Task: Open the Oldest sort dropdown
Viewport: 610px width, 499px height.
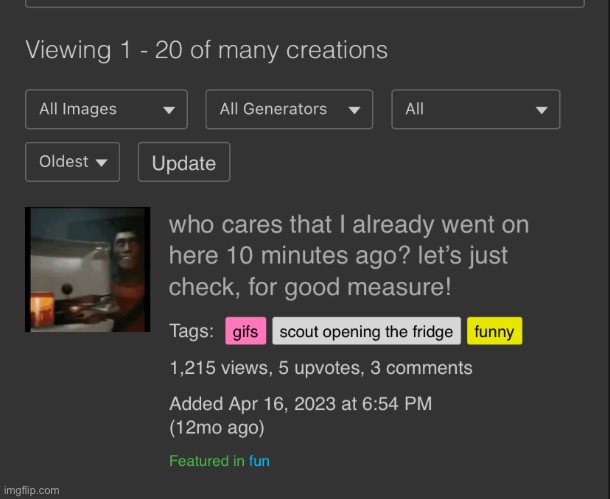Action: click(72, 162)
